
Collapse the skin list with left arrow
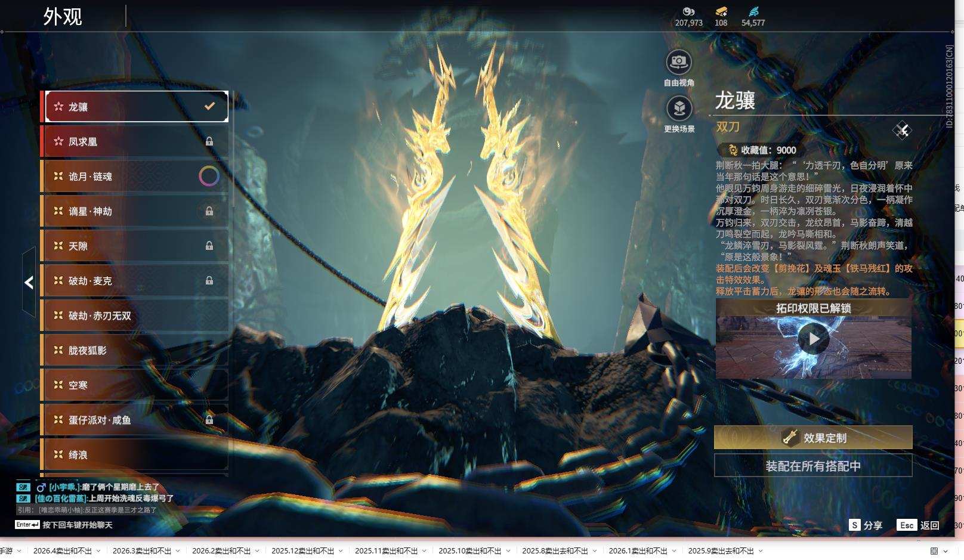pyautogui.click(x=29, y=282)
